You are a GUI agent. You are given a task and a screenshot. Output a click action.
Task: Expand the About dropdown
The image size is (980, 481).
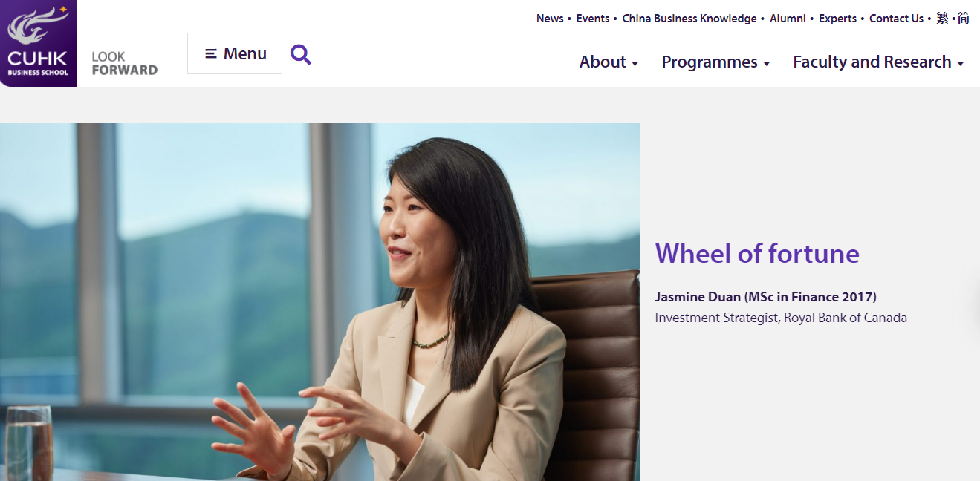(609, 62)
